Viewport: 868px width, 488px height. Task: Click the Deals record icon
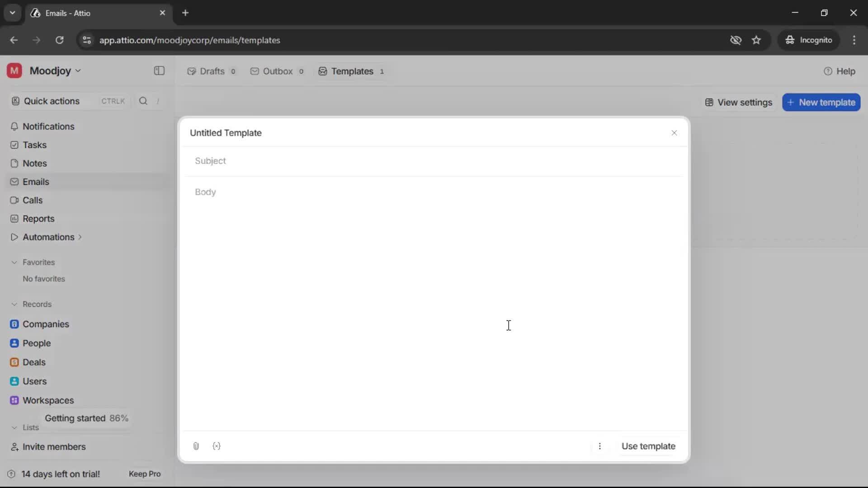pos(14,362)
